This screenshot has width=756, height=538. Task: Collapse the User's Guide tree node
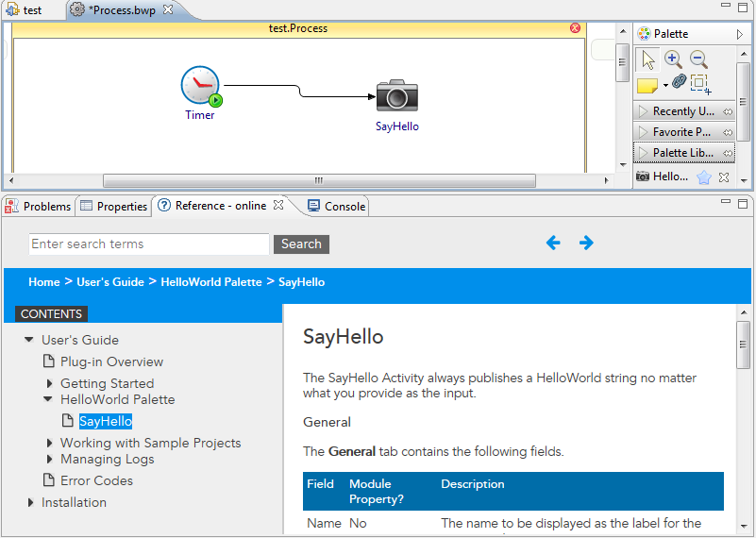(30, 340)
